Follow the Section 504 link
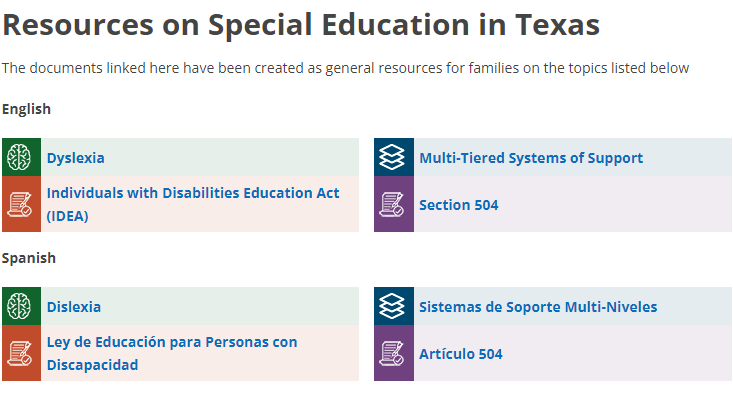The height and width of the screenshot is (407, 733). [x=459, y=205]
